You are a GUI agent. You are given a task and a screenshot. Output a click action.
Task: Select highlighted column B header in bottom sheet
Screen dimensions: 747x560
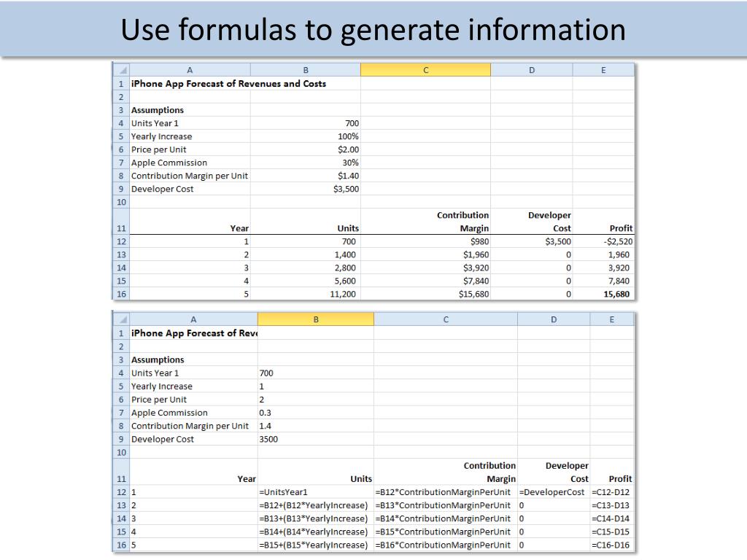(316, 319)
